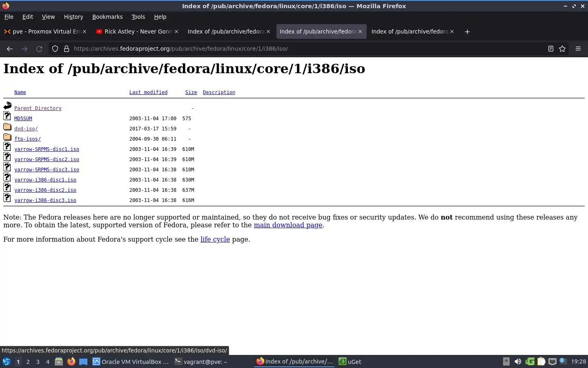Open the MD5SUM file link
The image size is (588, 368).
(x=23, y=119)
